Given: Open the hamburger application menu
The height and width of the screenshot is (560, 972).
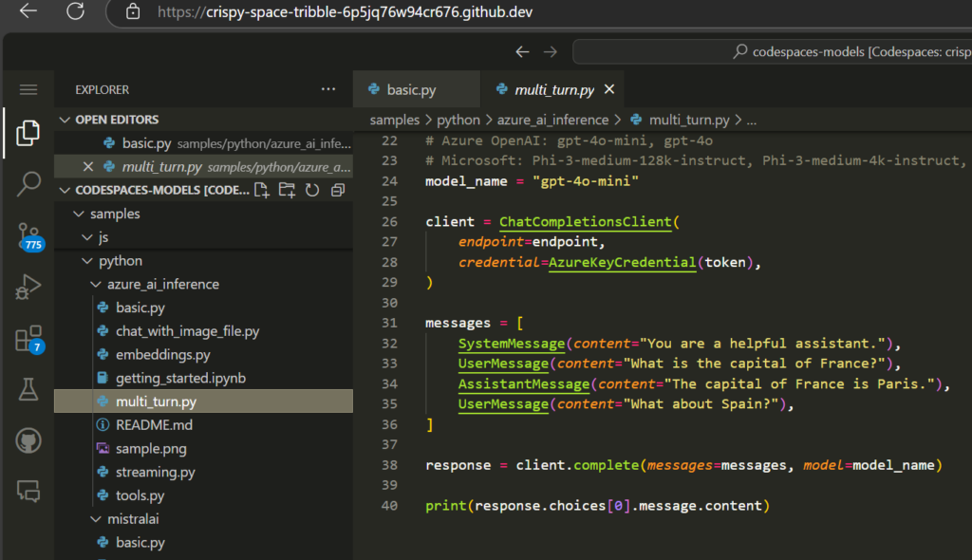Looking at the screenshot, I should [28, 89].
